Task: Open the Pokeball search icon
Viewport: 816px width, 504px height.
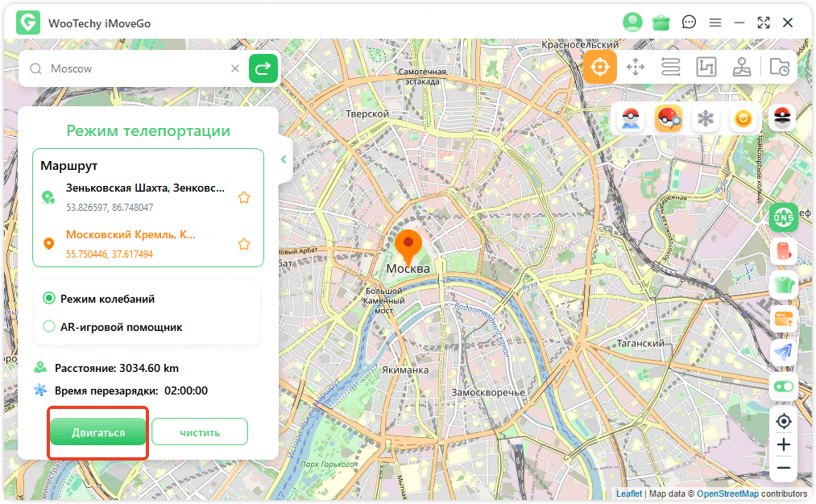Action: pyautogui.click(x=669, y=119)
